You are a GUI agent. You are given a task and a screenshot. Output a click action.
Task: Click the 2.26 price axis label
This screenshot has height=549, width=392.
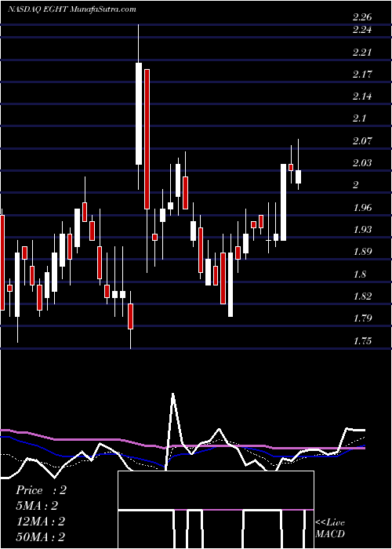[362, 17]
